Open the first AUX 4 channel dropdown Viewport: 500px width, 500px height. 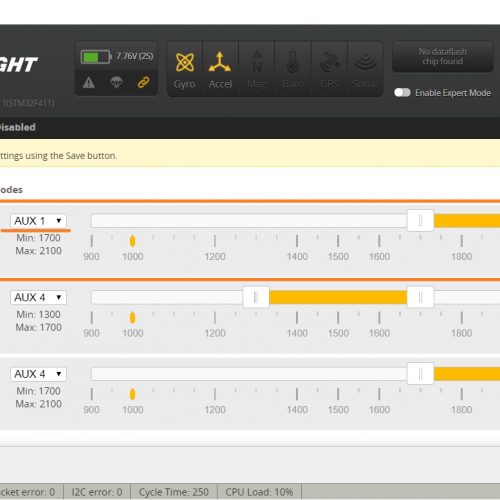(x=38, y=297)
